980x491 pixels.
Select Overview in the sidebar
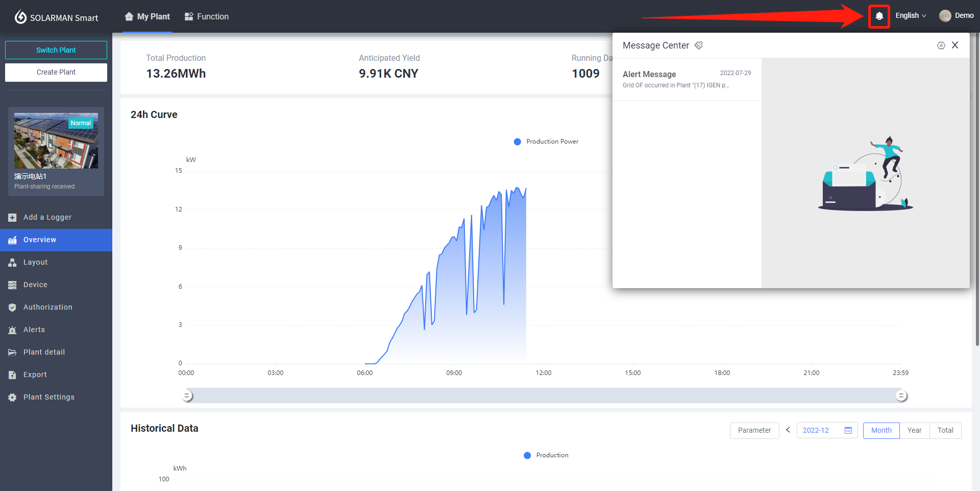click(x=56, y=240)
